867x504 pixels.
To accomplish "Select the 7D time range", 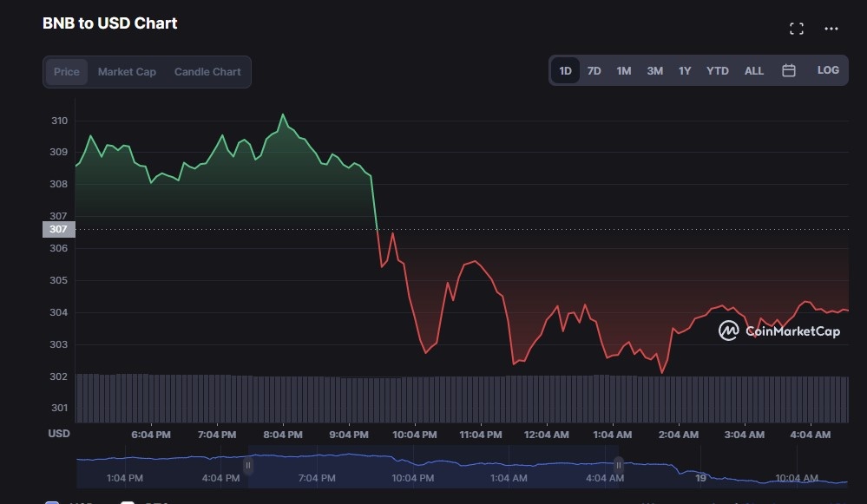I will pos(594,71).
